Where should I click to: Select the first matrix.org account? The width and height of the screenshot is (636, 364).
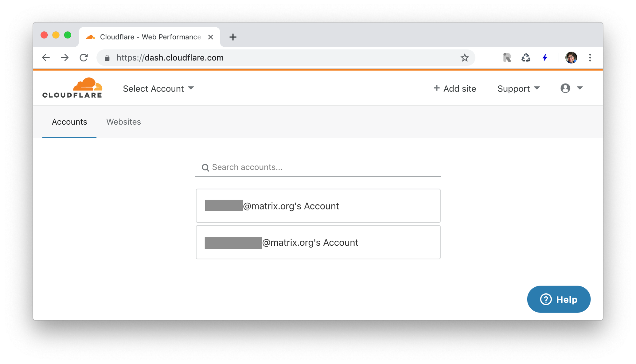pyautogui.click(x=318, y=206)
